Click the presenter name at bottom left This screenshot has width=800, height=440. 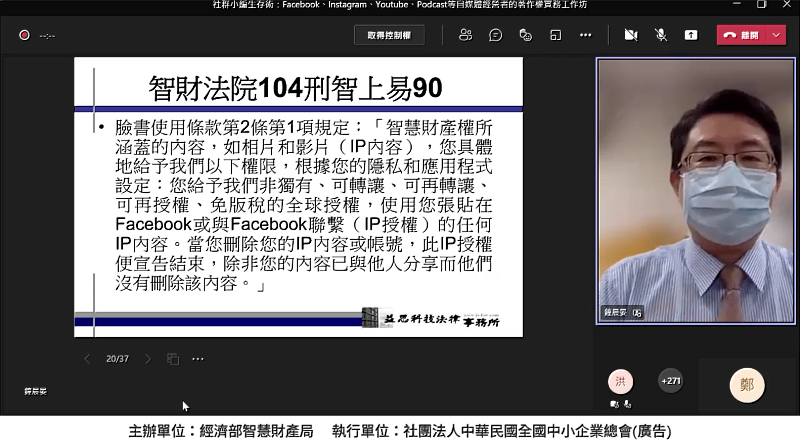click(35, 392)
